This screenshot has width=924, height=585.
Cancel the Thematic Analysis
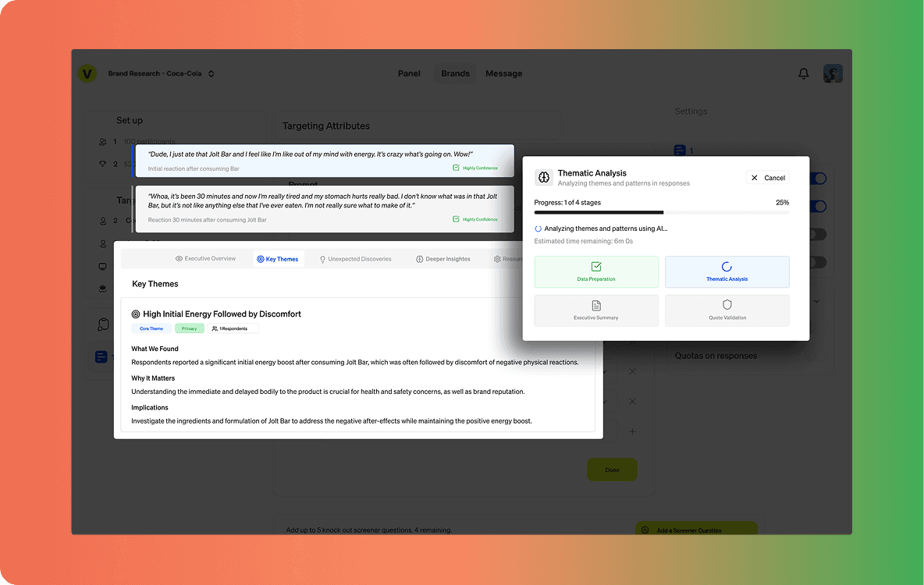click(767, 178)
